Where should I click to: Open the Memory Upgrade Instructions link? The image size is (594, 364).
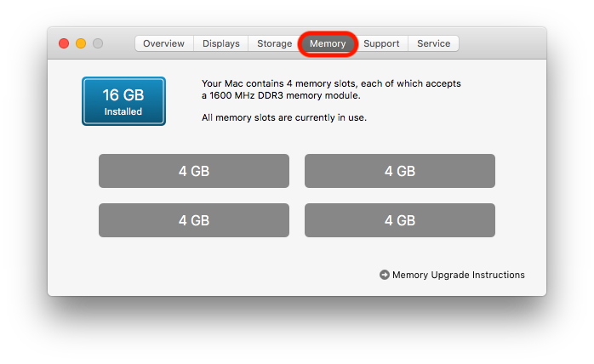pos(458,275)
